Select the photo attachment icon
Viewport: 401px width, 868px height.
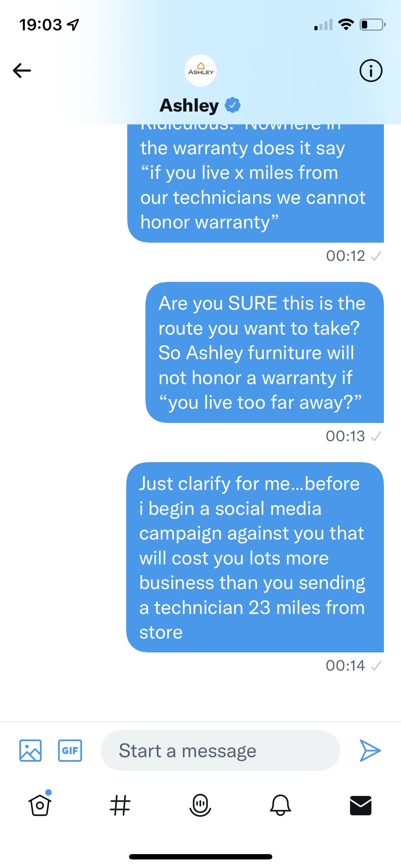click(x=30, y=750)
